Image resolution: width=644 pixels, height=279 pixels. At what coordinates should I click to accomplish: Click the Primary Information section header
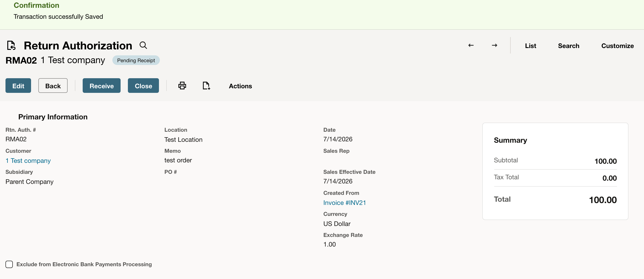pyautogui.click(x=53, y=117)
